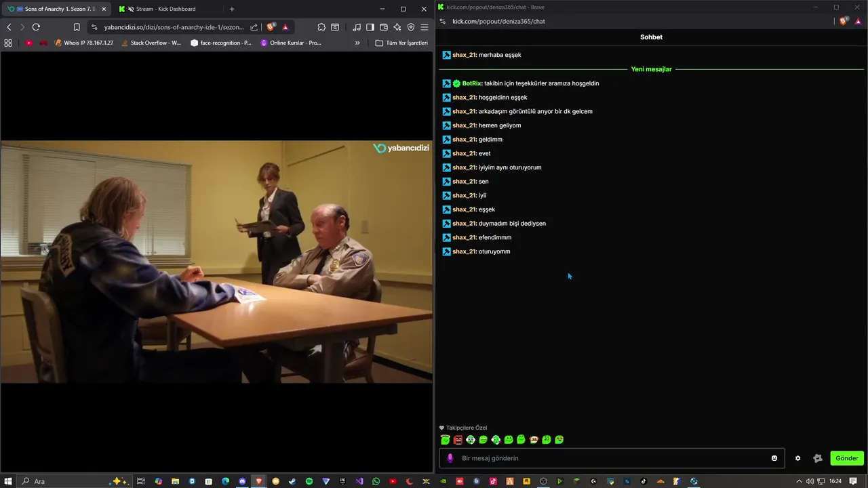The width and height of the screenshot is (868, 488).
Task: Click the shax_21 username in the merhaba eşşek message
Action: [x=464, y=55]
